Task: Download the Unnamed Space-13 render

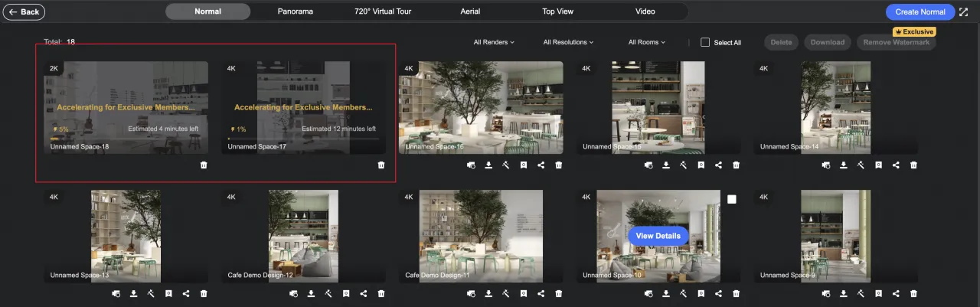Action: coord(133,293)
